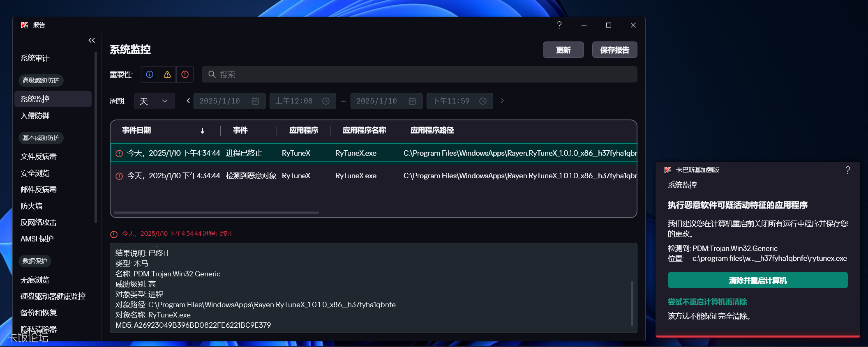Click the 事件 column header
The width and height of the screenshot is (868, 347).
(240, 130)
